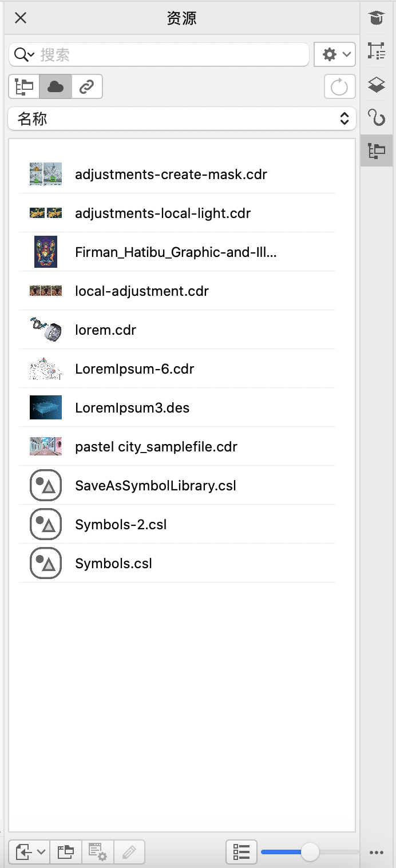
Task: Click the pencil edit icon at bottom
Action: tap(129, 852)
